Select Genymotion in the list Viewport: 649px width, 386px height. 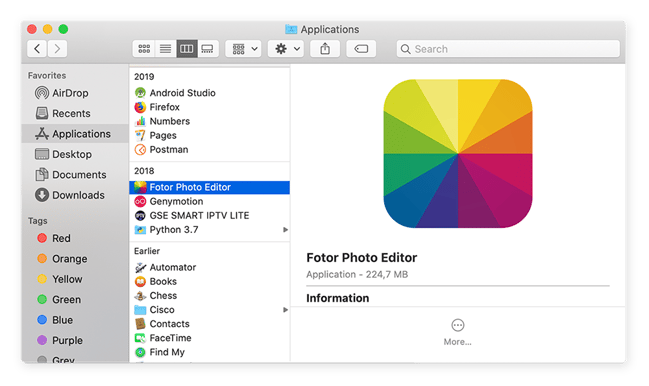click(x=209, y=201)
